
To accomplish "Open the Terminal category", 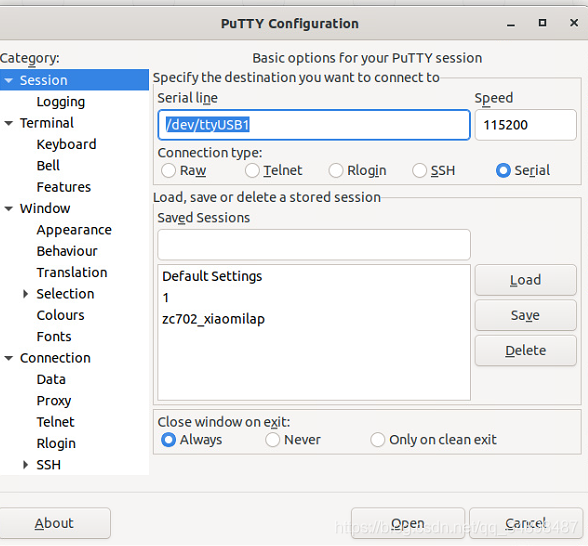I will (x=46, y=123).
